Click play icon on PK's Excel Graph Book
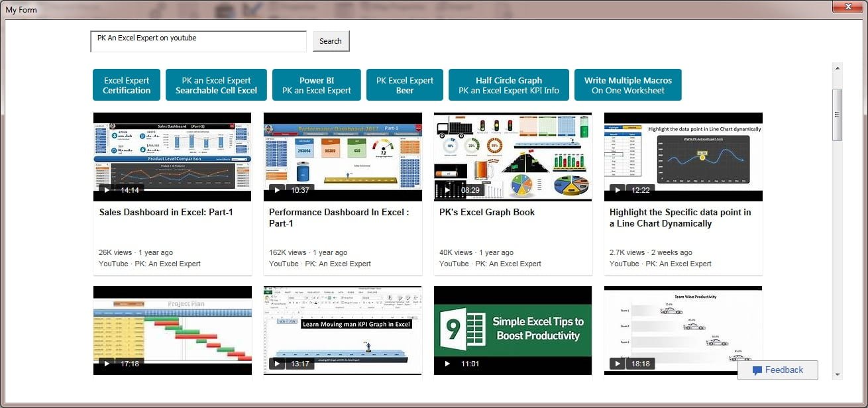Viewport: 868px width, 408px height. 447,190
